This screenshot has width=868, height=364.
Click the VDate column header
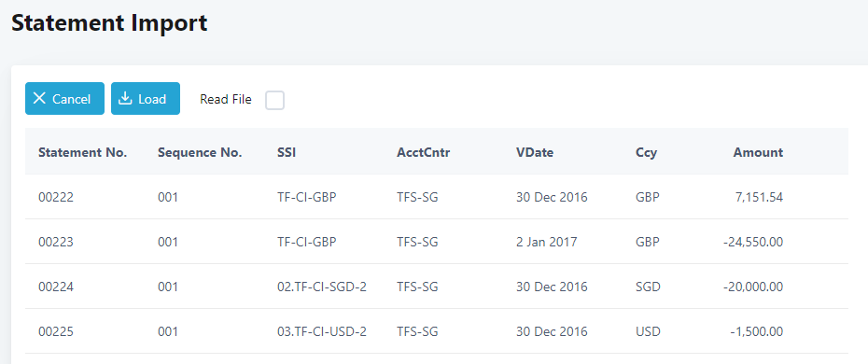coord(535,153)
